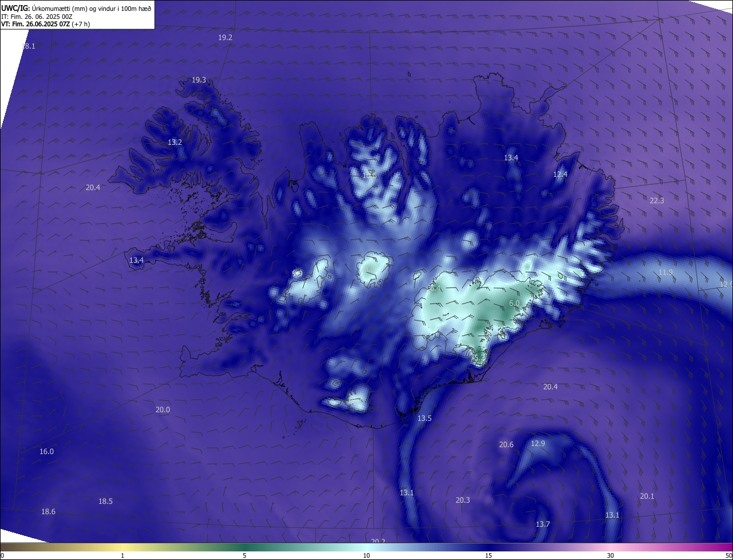The image size is (733, 560).
Task: Click the 20.3 value label
Action: (463, 500)
